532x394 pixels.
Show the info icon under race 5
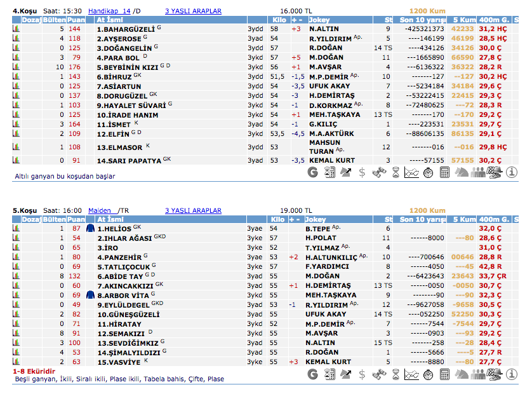point(511,374)
